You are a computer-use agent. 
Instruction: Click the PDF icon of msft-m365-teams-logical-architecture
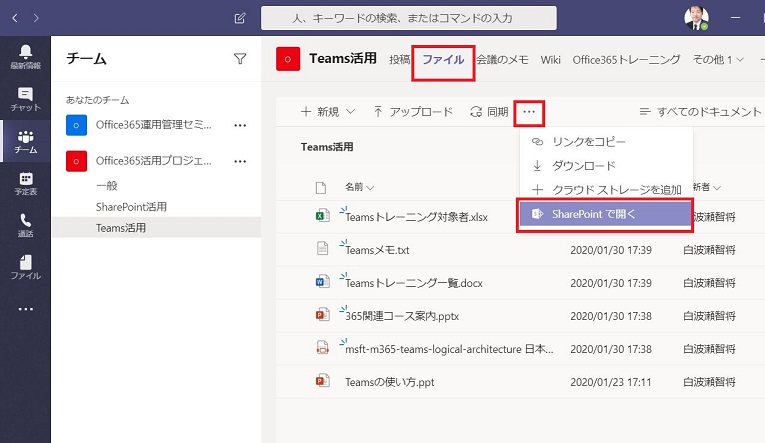click(x=322, y=348)
